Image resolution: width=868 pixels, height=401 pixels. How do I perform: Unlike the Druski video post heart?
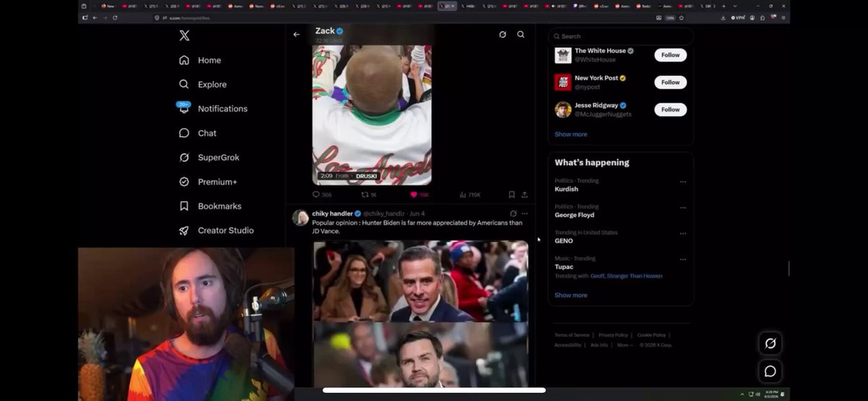[414, 195]
